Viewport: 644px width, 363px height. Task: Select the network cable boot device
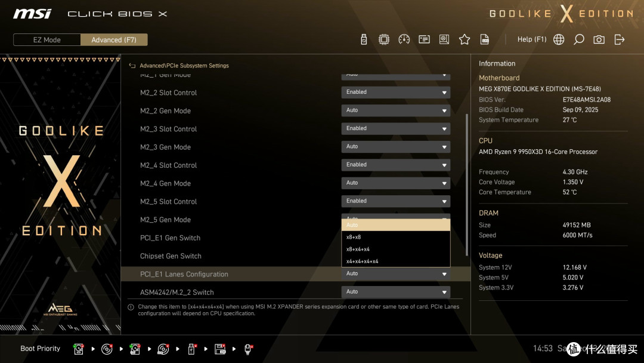tap(248, 349)
